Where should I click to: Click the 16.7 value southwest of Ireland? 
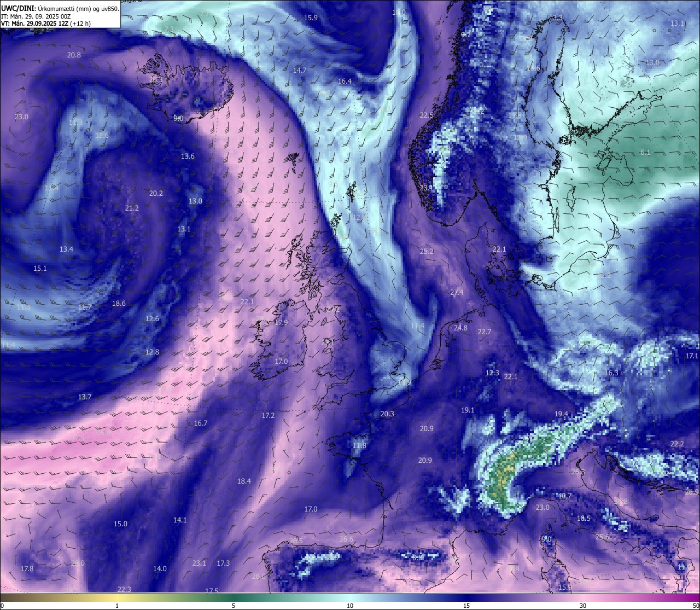201,423
